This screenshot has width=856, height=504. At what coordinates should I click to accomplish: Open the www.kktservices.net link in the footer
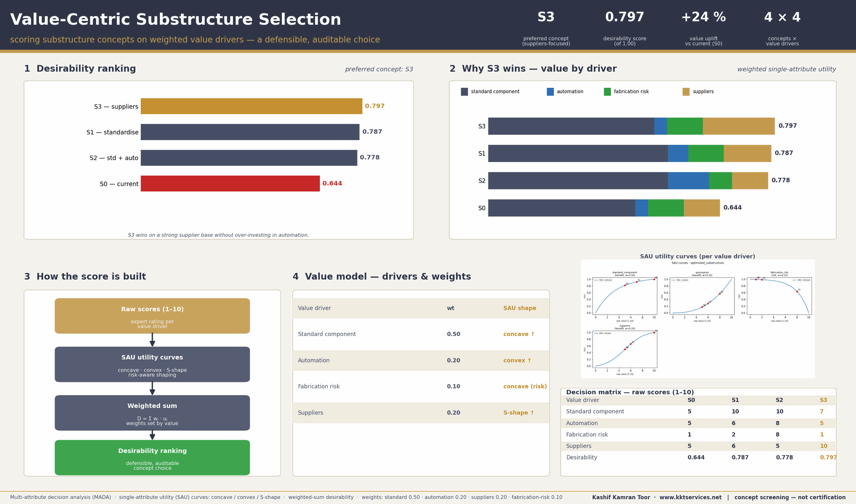coord(690,498)
